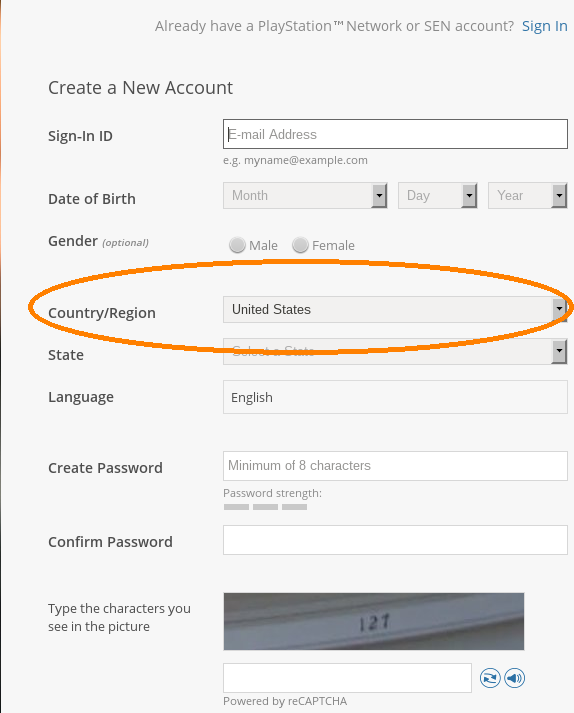Open the State selection dropdown
The width and height of the screenshot is (574, 713).
(x=395, y=351)
